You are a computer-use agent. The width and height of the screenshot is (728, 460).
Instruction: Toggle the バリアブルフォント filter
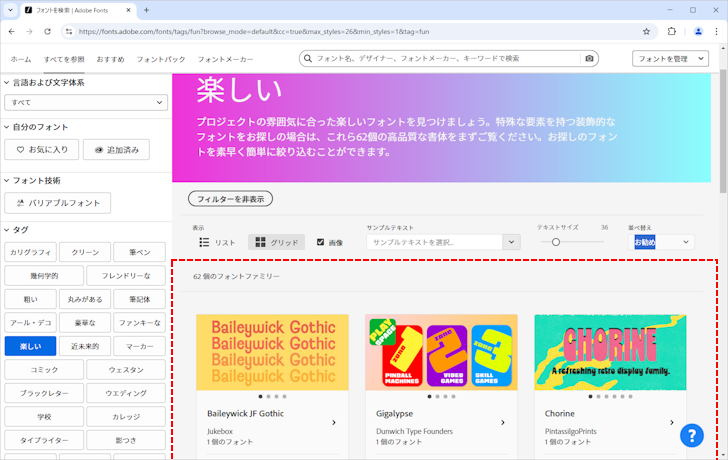point(58,203)
